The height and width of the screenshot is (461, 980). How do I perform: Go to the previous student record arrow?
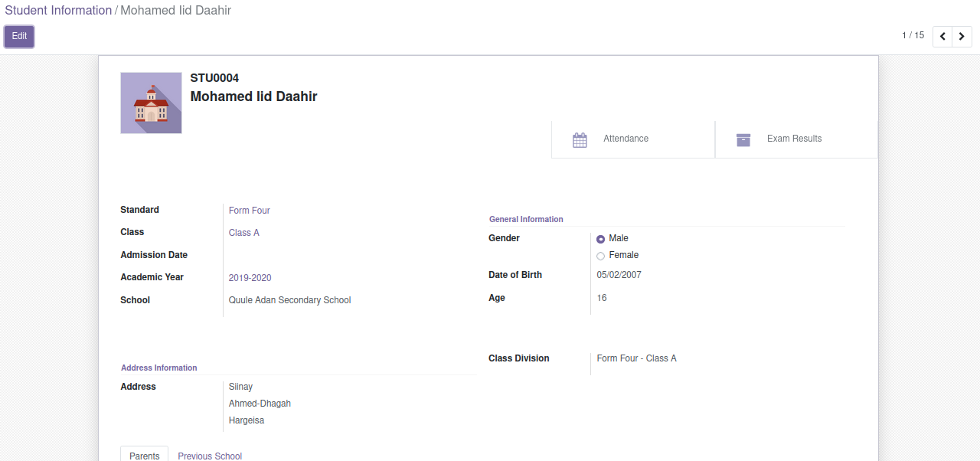942,37
